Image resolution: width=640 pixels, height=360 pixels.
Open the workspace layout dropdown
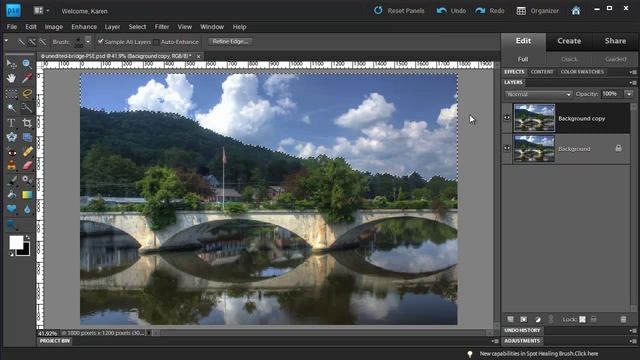point(40,11)
